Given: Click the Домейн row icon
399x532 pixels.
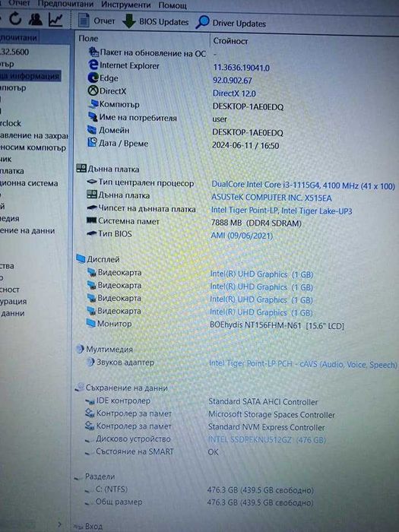Looking at the screenshot, I should click(92, 130).
